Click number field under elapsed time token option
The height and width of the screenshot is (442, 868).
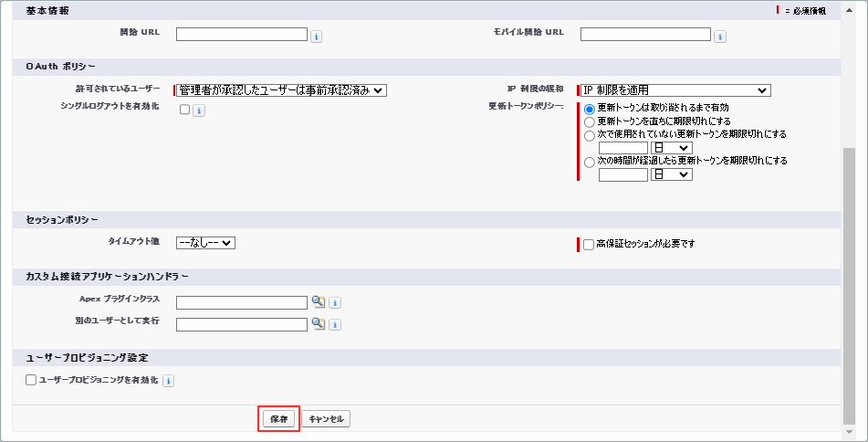(623, 175)
